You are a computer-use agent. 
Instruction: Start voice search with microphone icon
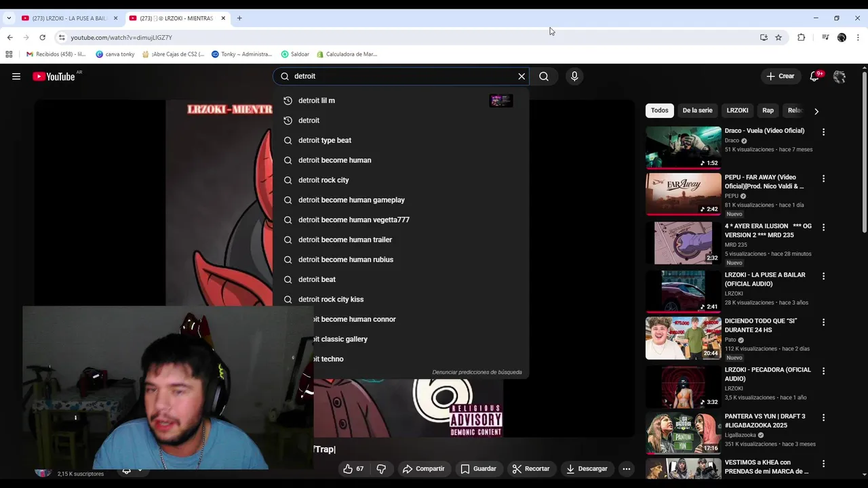coord(574,77)
